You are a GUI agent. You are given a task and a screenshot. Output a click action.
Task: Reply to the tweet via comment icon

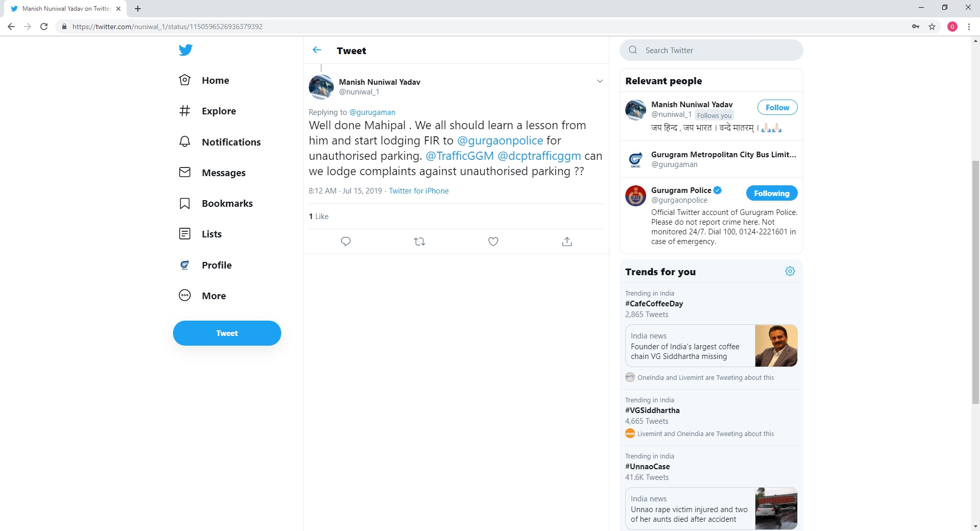coord(346,242)
